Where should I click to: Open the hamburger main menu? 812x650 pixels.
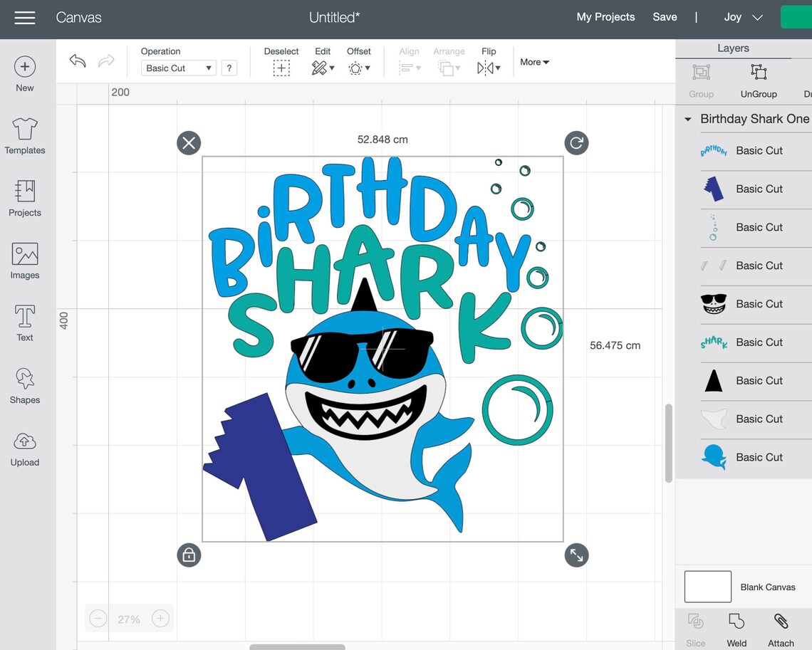pyautogui.click(x=24, y=18)
